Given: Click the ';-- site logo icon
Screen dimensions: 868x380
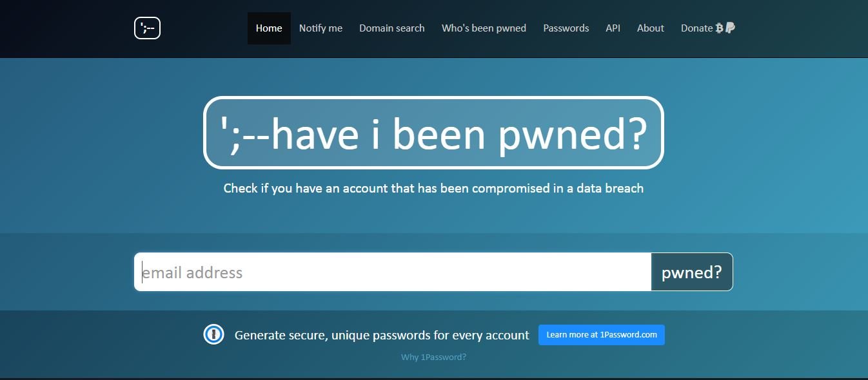Looking at the screenshot, I should (x=147, y=28).
